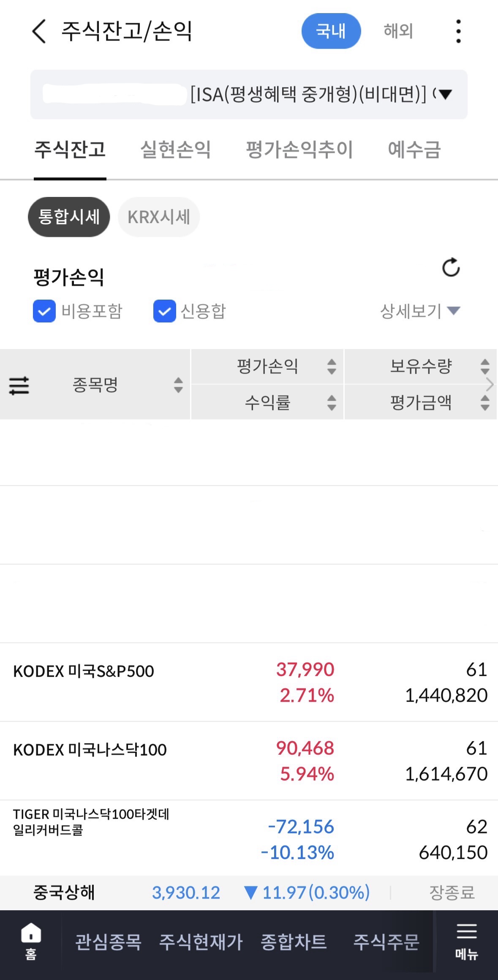Sort the list by 수익률 arrows
This screenshot has height=980, width=498.
[x=332, y=402]
